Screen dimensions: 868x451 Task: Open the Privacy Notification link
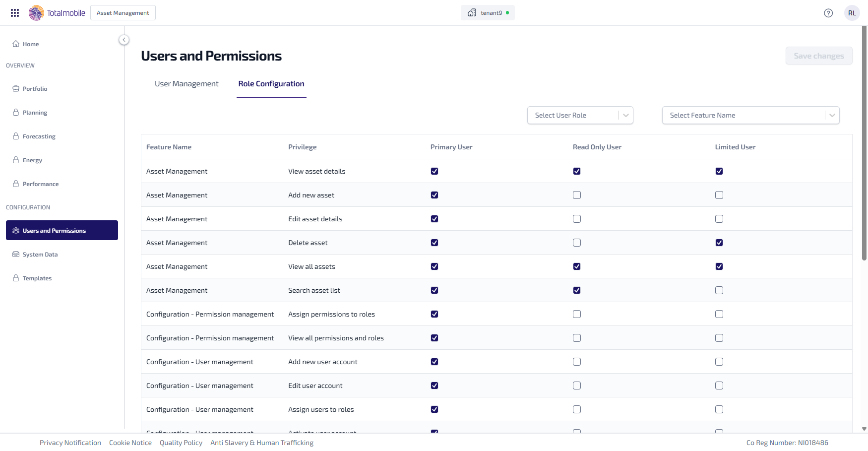(70, 443)
